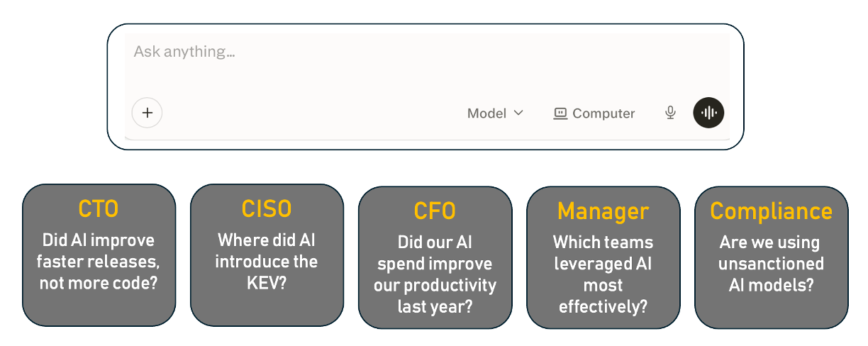Click the Computer monitor icon
The width and height of the screenshot is (868, 346).
click(560, 113)
